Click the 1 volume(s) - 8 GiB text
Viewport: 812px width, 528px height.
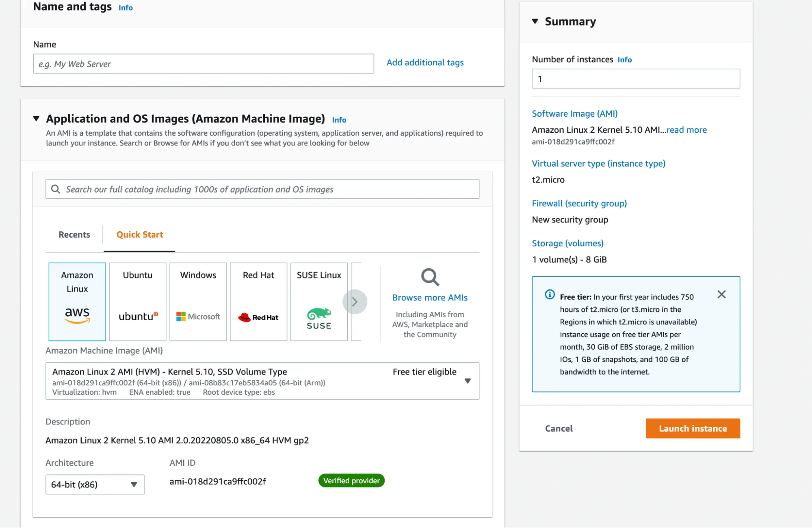569,259
